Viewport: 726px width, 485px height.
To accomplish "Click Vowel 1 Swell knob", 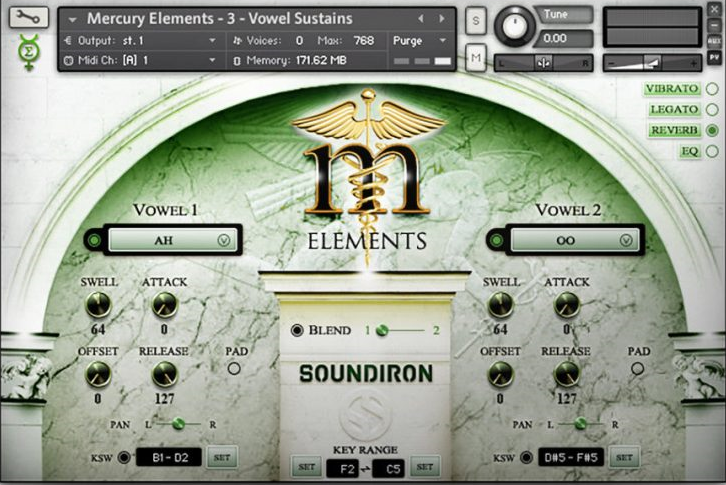I will 98,305.
